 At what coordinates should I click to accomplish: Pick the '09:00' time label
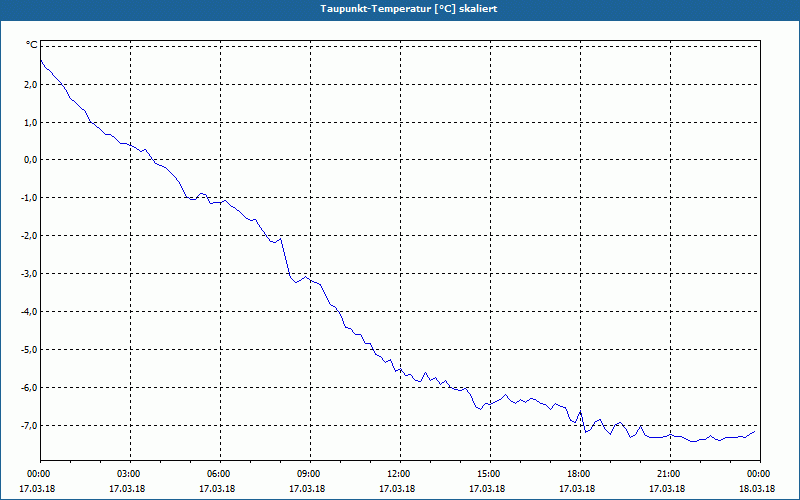(x=309, y=474)
